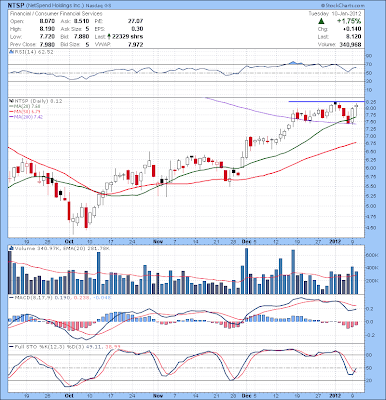Click the EPS value 0.30
Screen dimensions: 386x400
[137, 29]
